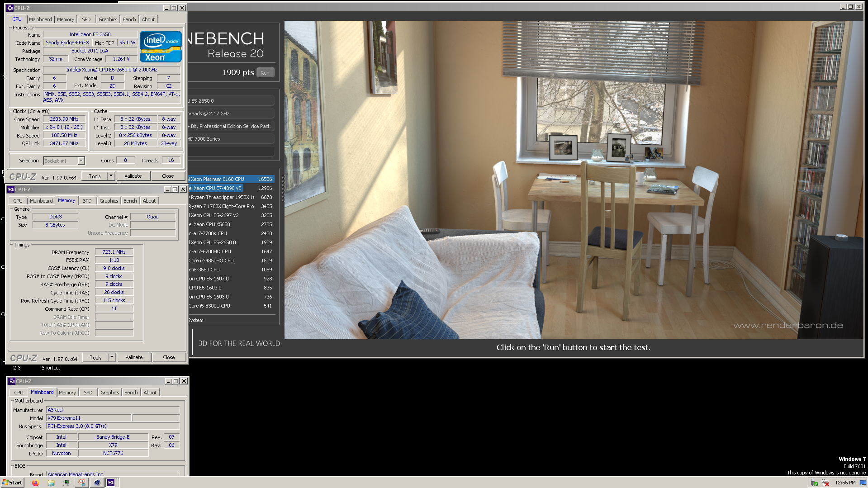Viewport: 868px width, 488px height.
Task: Click the Safely Remove Hardware tray icon
Action: tap(815, 483)
